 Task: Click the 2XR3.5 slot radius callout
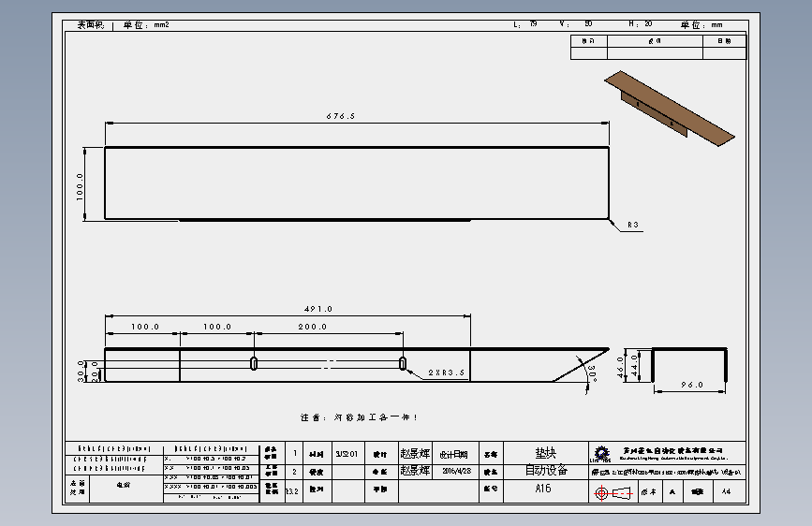pos(447,373)
